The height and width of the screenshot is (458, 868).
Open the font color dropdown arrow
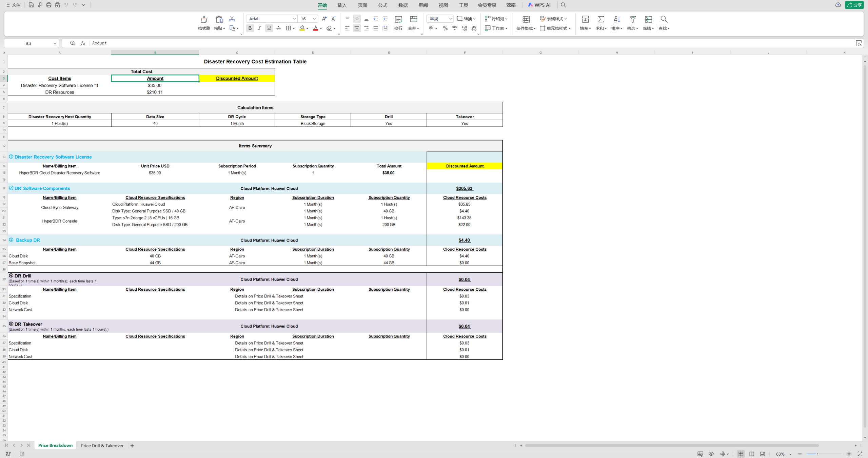[321, 28]
